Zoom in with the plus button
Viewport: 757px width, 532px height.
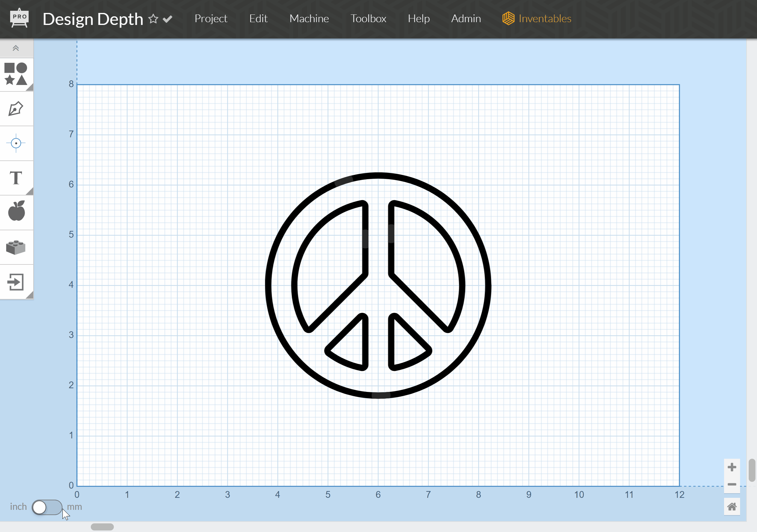tap(732, 467)
